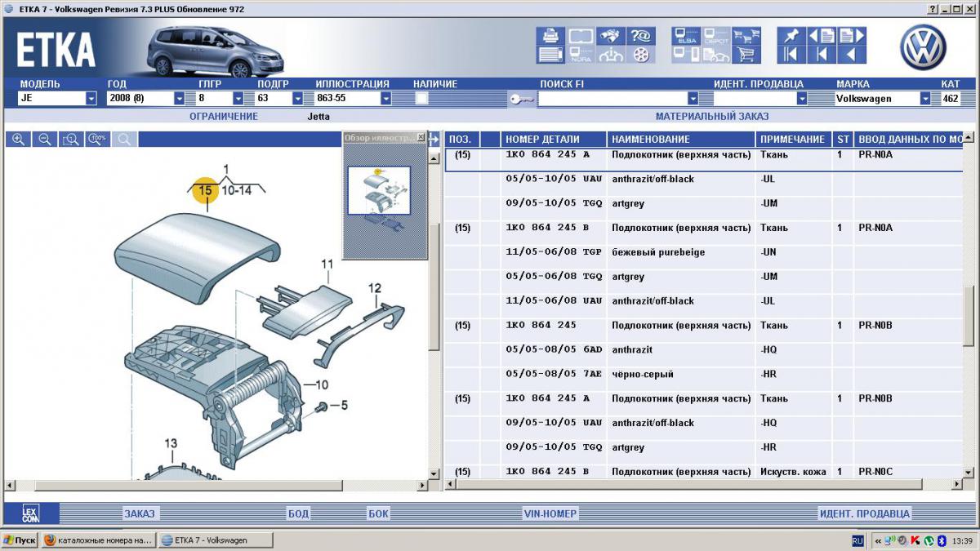Click the illustration pane horizontal scrollbar

tap(216, 485)
